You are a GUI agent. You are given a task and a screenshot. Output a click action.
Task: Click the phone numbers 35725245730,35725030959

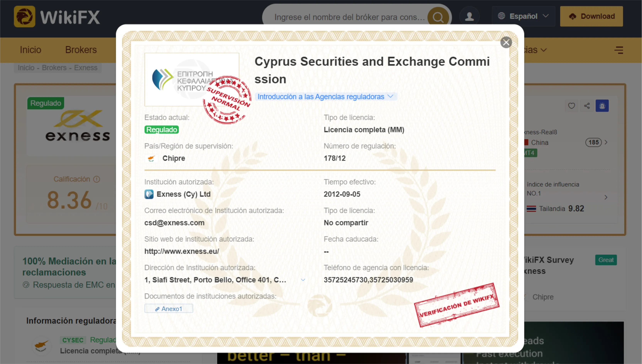click(368, 280)
